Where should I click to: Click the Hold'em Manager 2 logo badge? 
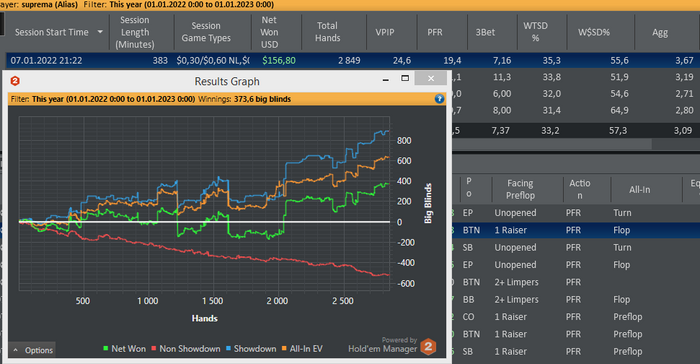point(428,347)
